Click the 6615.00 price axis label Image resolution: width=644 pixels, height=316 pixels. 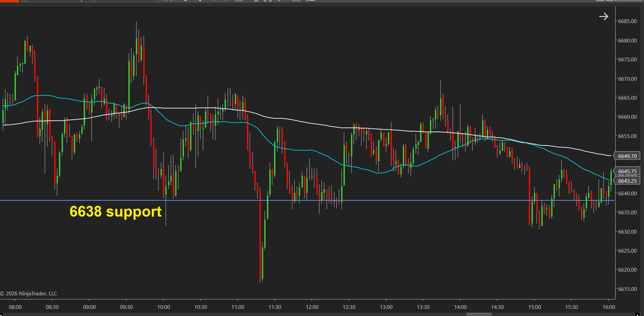point(627,289)
